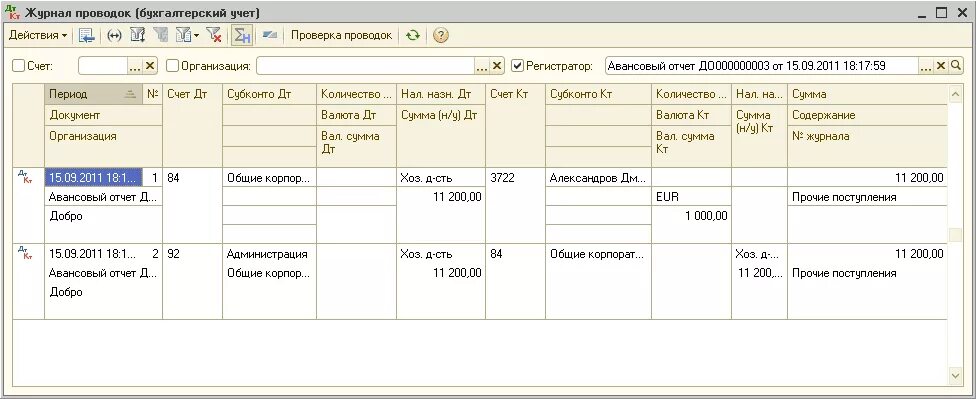Image resolution: width=976 pixels, height=399 pixels.
Task: Toggle the sigma totals (ΣН) button
Action: tap(242, 35)
